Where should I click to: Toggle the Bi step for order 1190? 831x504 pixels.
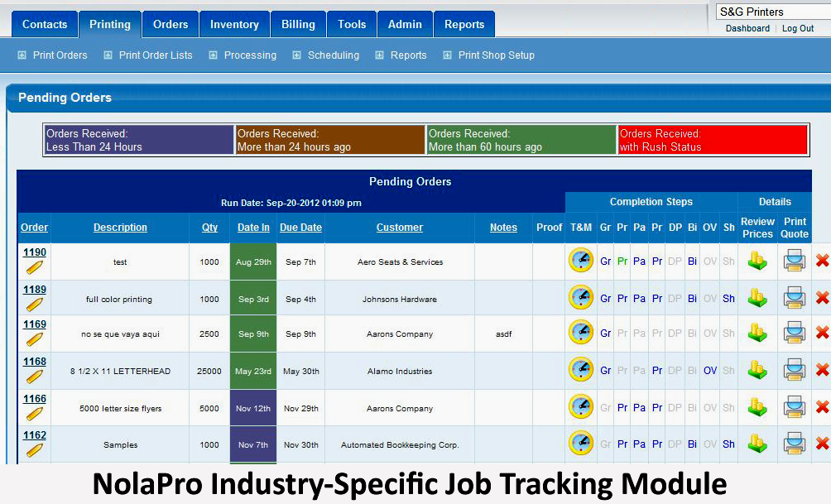[x=692, y=262]
